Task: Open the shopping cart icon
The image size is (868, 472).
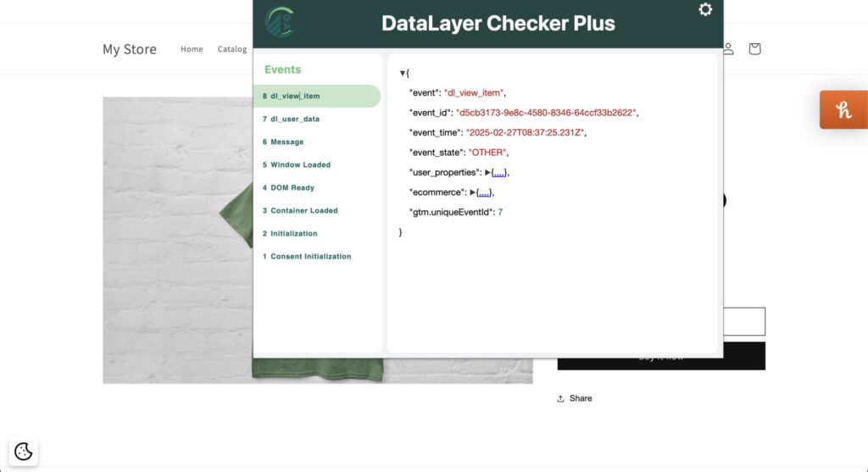Action: point(754,49)
